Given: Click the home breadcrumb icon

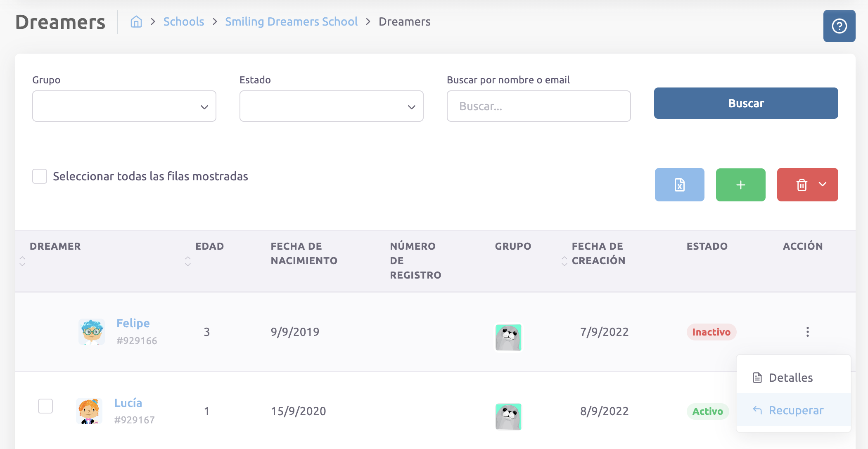Looking at the screenshot, I should click(136, 21).
